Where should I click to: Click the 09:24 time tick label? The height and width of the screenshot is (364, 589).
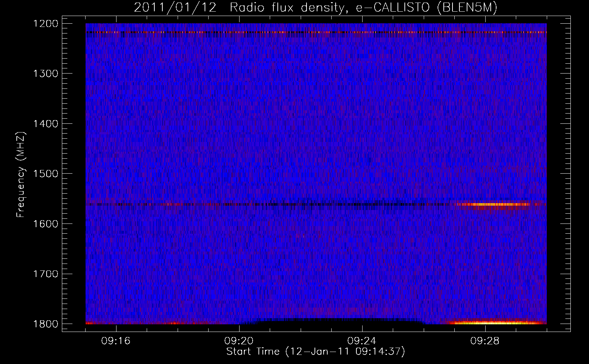pos(362,341)
